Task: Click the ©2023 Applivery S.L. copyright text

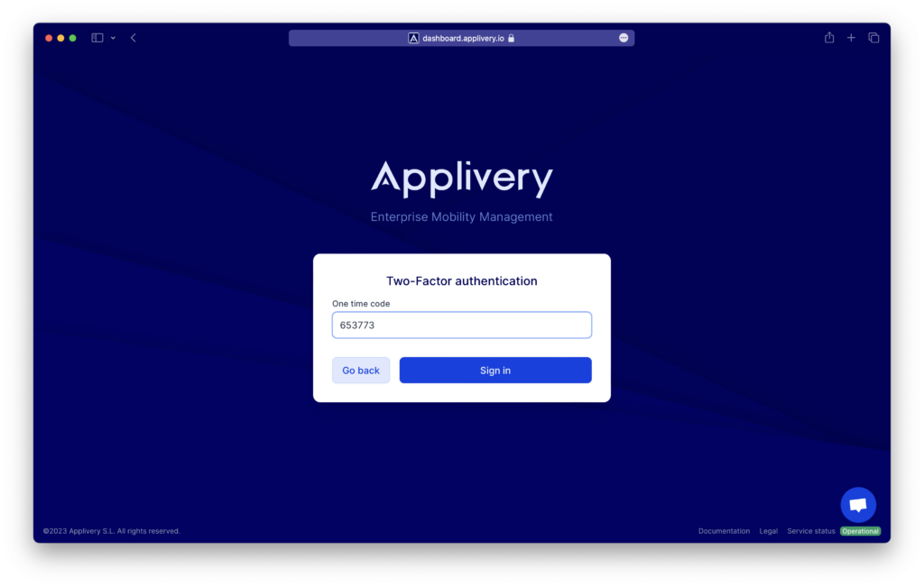Action: click(111, 531)
